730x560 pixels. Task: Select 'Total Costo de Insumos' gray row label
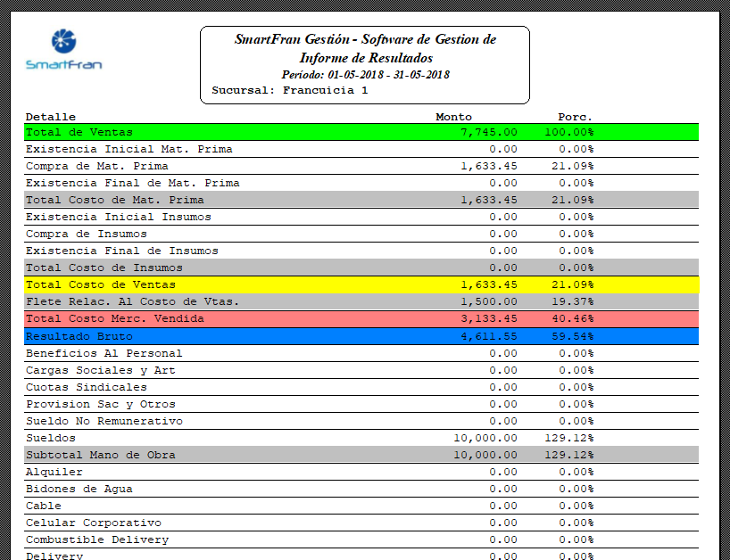coord(104,268)
